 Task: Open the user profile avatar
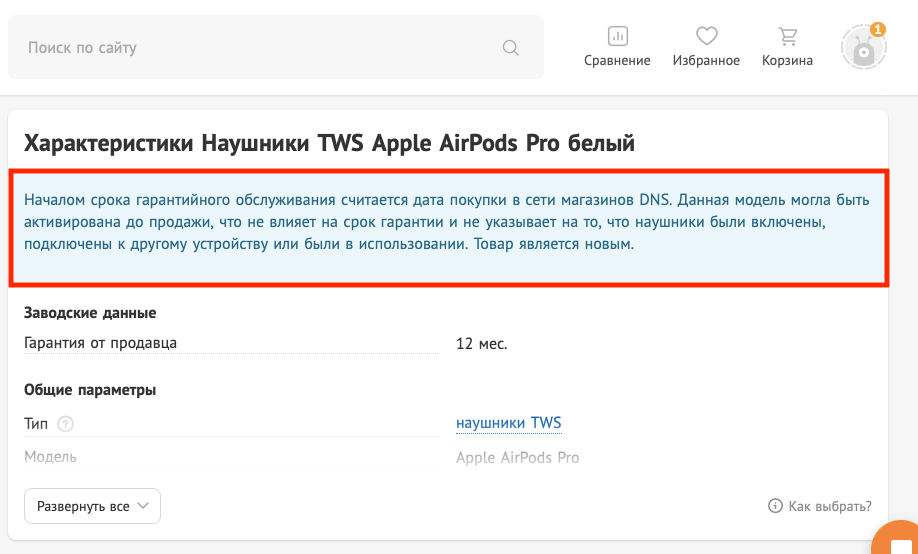pyautogui.click(x=864, y=48)
